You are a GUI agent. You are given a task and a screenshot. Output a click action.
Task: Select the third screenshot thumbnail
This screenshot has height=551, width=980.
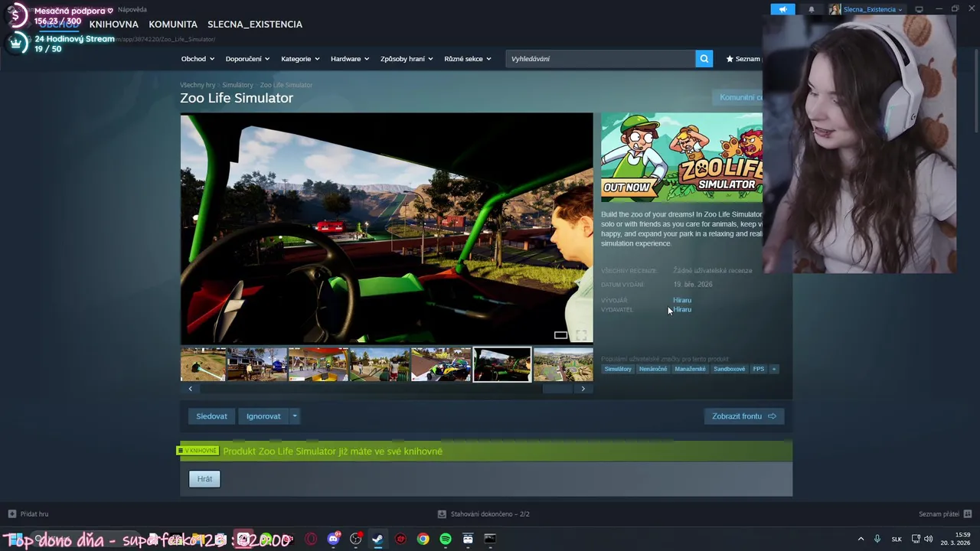(x=318, y=364)
